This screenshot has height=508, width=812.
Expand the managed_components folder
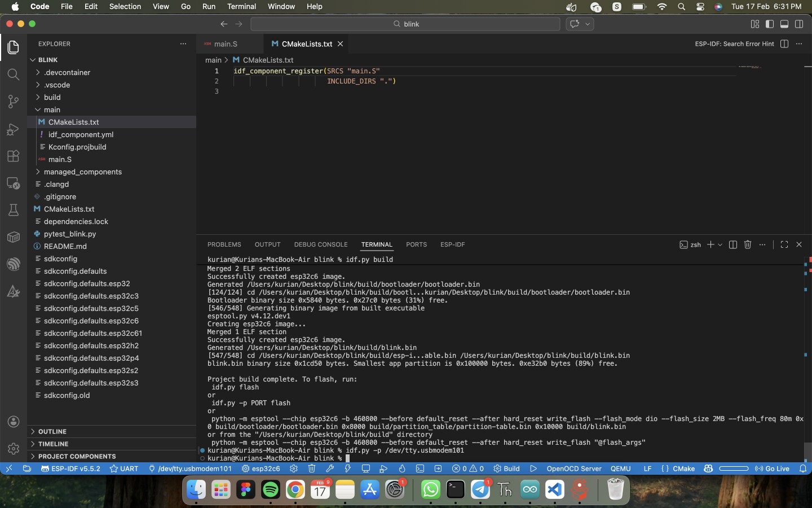pyautogui.click(x=113, y=172)
